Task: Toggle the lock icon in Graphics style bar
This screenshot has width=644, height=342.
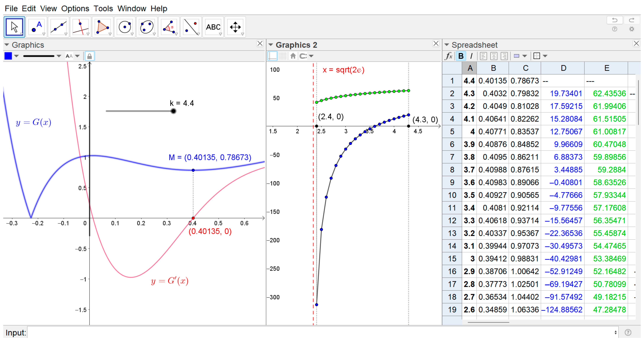Action: 90,56
